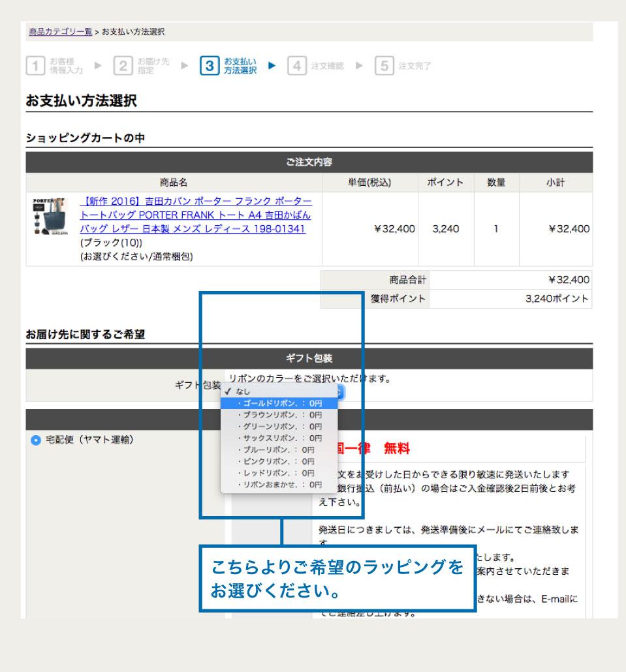Click the PORTER bag product thumbnail
This screenshot has width=626, height=672.
tap(51, 216)
